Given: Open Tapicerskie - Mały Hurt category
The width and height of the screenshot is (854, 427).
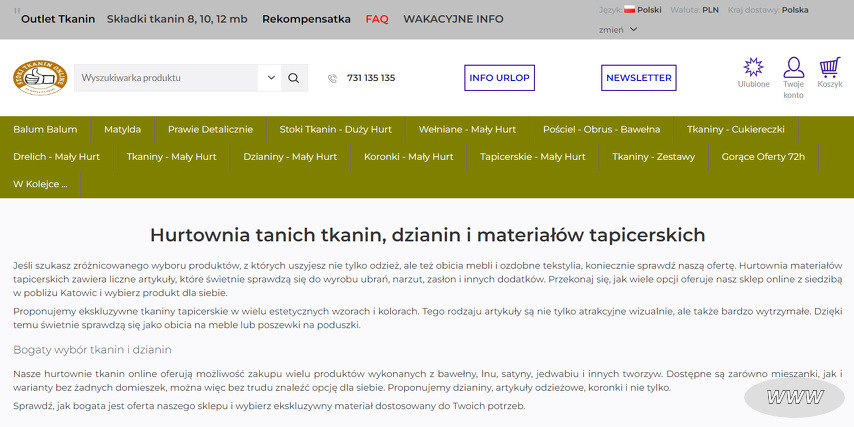Looking at the screenshot, I should [x=533, y=157].
